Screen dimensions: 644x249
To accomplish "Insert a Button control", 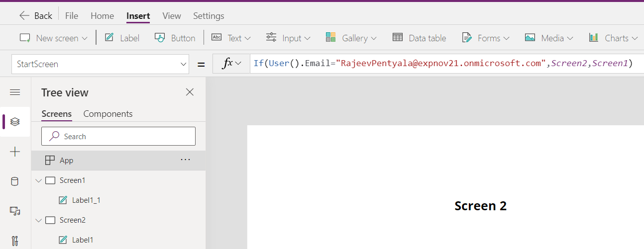I will (x=175, y=38).
